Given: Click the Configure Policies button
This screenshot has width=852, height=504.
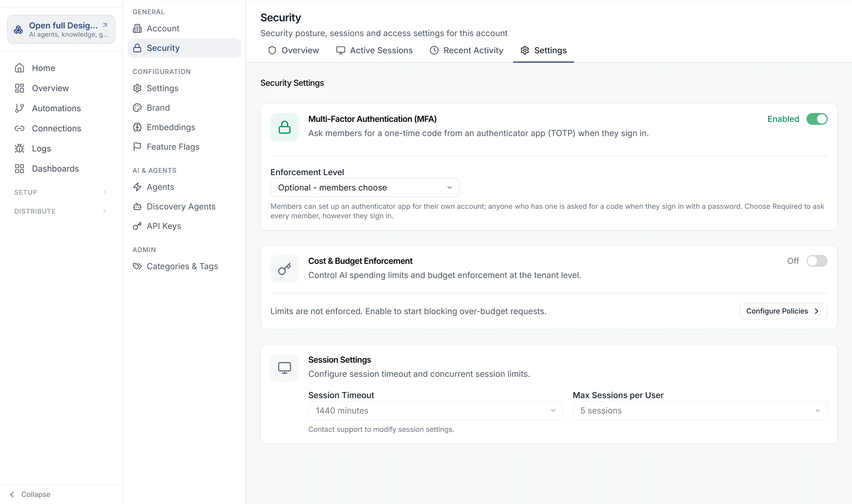Looking at the screenshot, I should point(783,311).
